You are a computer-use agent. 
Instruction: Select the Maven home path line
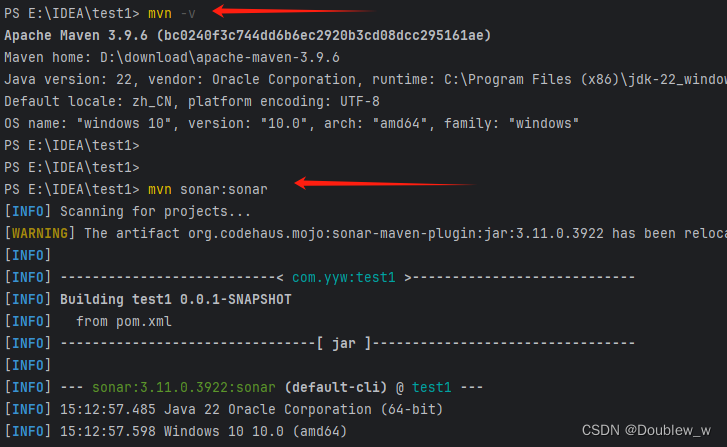172,57
